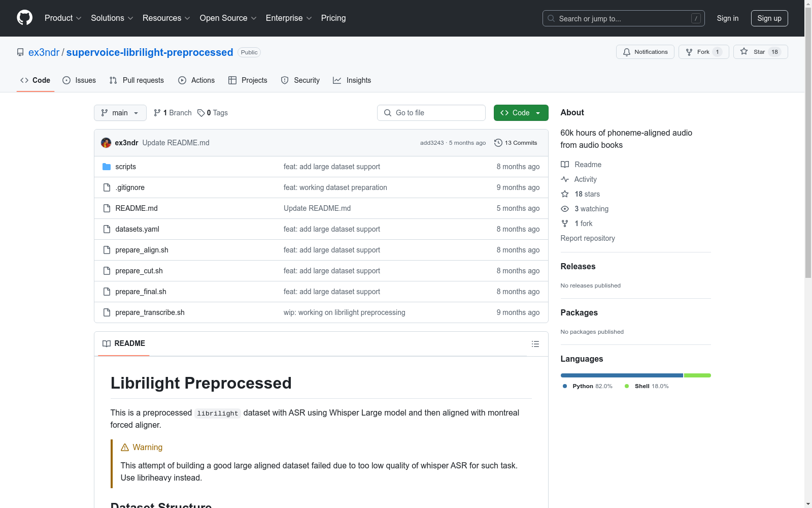Click the clock history icon beside 13 Commits

point(498,143)
